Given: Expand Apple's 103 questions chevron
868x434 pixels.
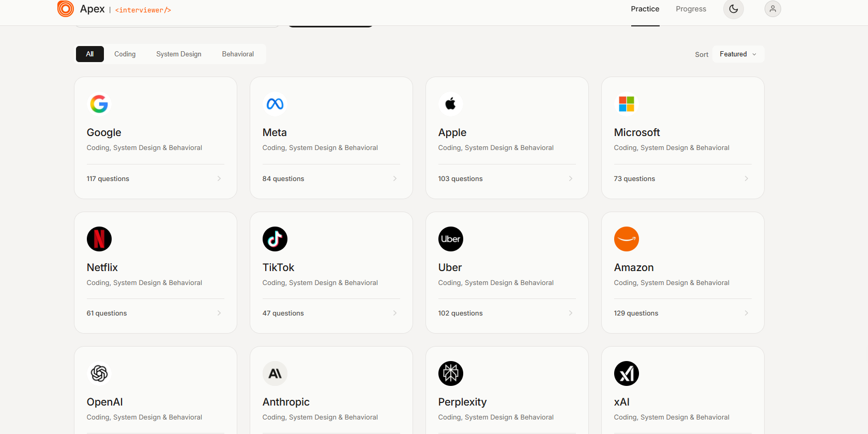Looking at the screenshot, I should (x=571, y=178).
